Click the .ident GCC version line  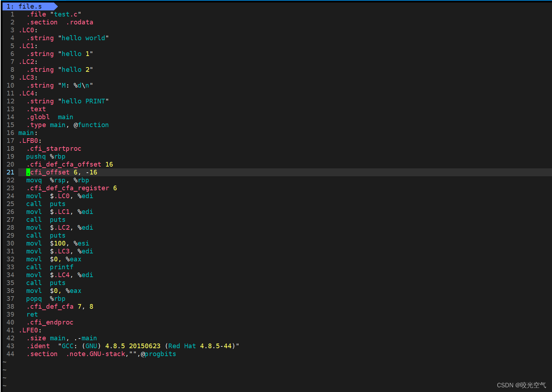pos(133,346)
